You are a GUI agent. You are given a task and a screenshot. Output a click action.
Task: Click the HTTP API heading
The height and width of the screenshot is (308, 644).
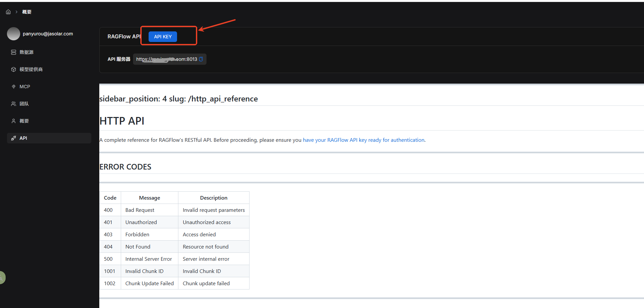click(122, 121)
